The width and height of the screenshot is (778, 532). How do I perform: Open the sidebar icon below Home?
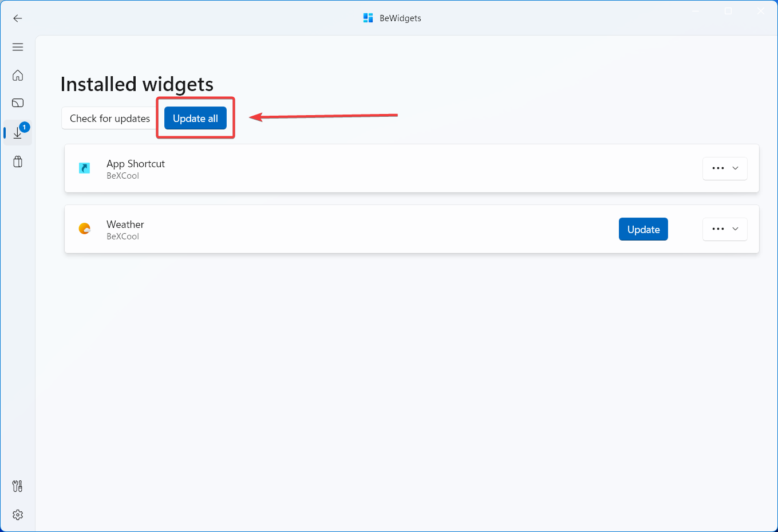coord(18,103)
